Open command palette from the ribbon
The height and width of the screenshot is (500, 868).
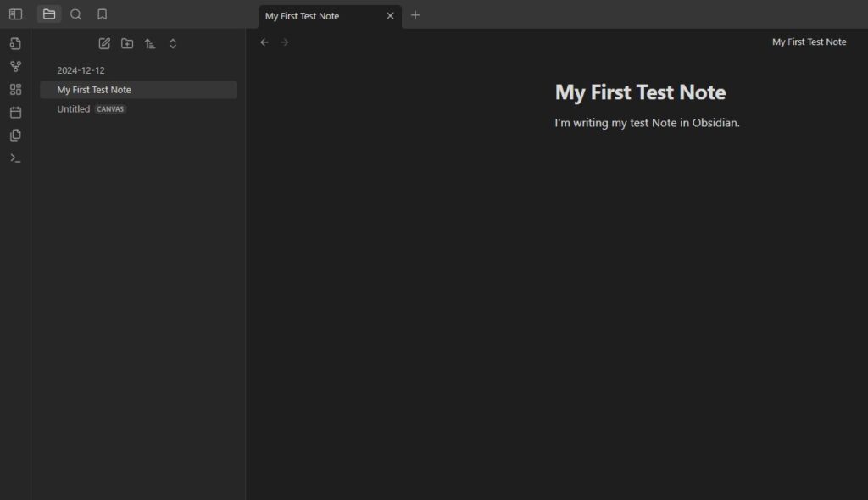15,158
